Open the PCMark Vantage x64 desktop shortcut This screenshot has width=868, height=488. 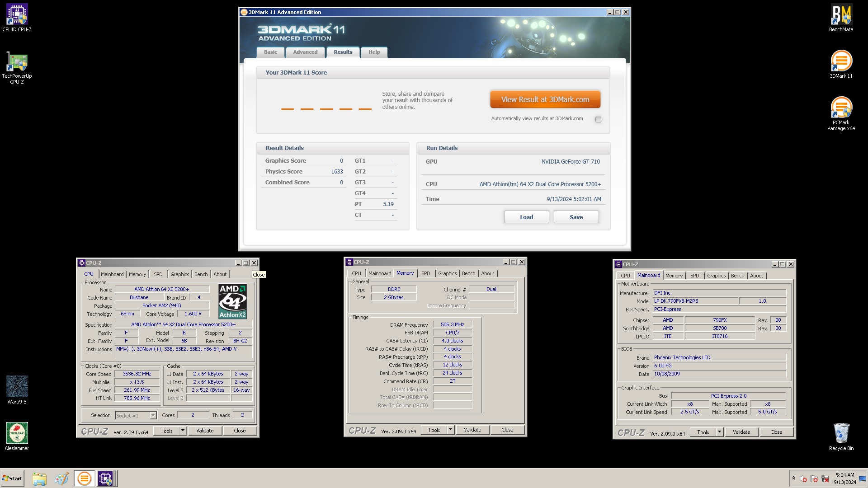pyautogui.click(x=841, y=114)
